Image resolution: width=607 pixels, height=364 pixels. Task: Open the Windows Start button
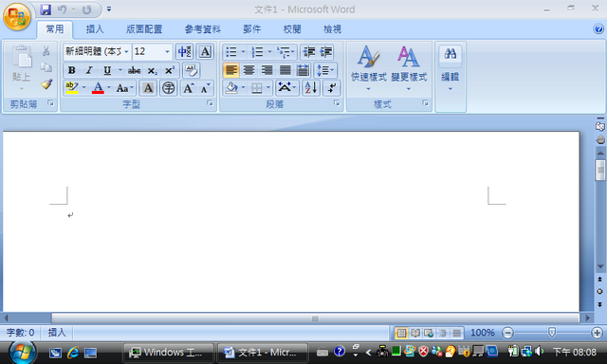23,353
